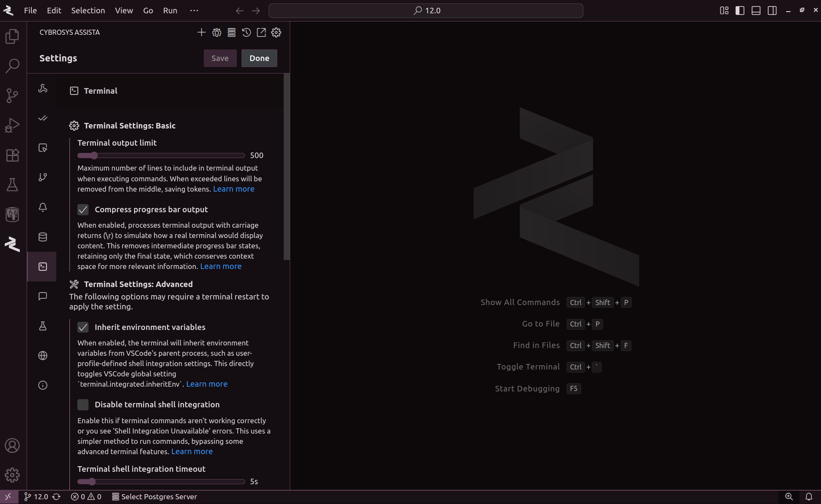The width and height of the screenshot is (821, 504).
Task: Select the auto-approve double-check settings section
Action: (43, 118)
